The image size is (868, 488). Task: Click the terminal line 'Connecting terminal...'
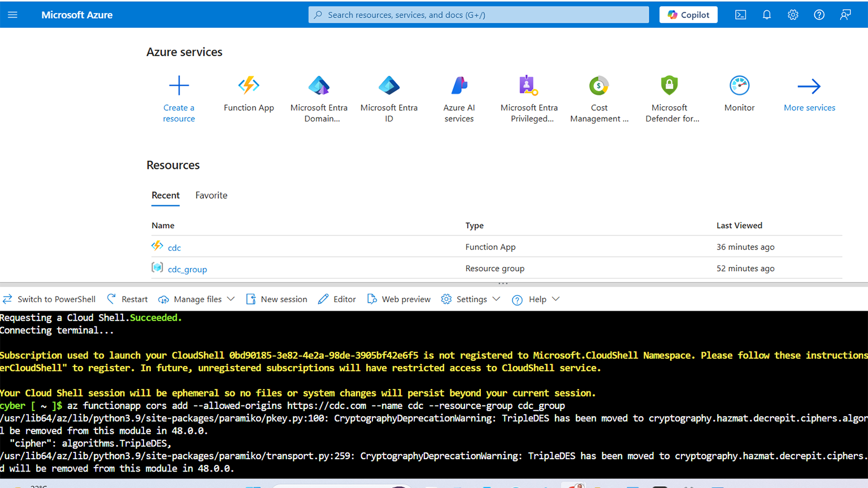(57, 330)
